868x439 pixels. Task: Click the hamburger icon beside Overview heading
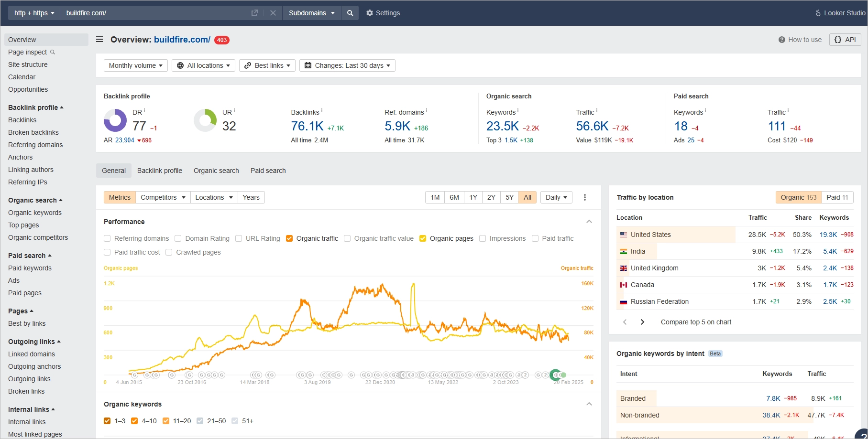click(99, 40)
